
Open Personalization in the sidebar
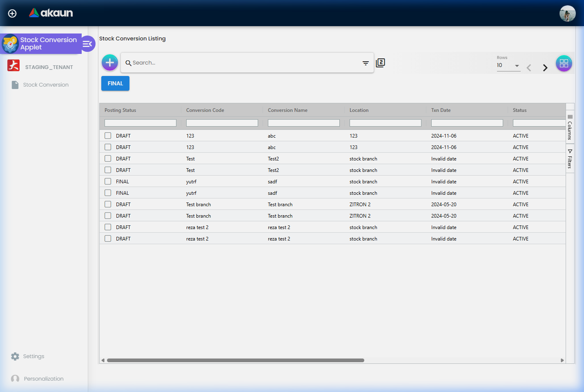(43, 379)
